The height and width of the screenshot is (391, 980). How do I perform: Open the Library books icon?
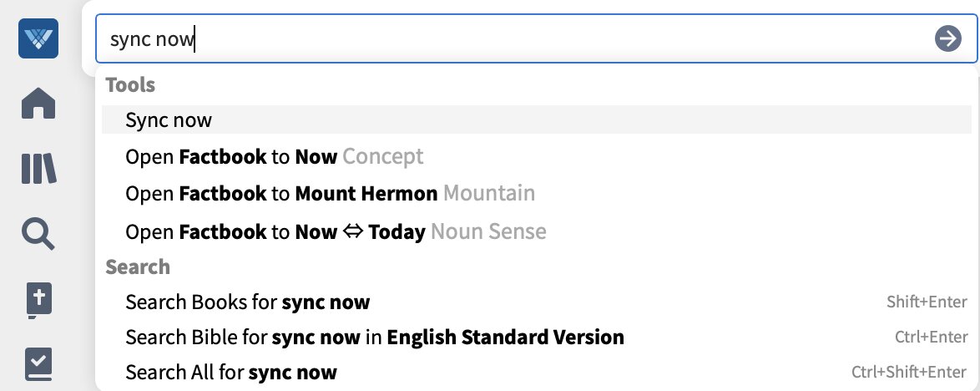pos(38,168)
